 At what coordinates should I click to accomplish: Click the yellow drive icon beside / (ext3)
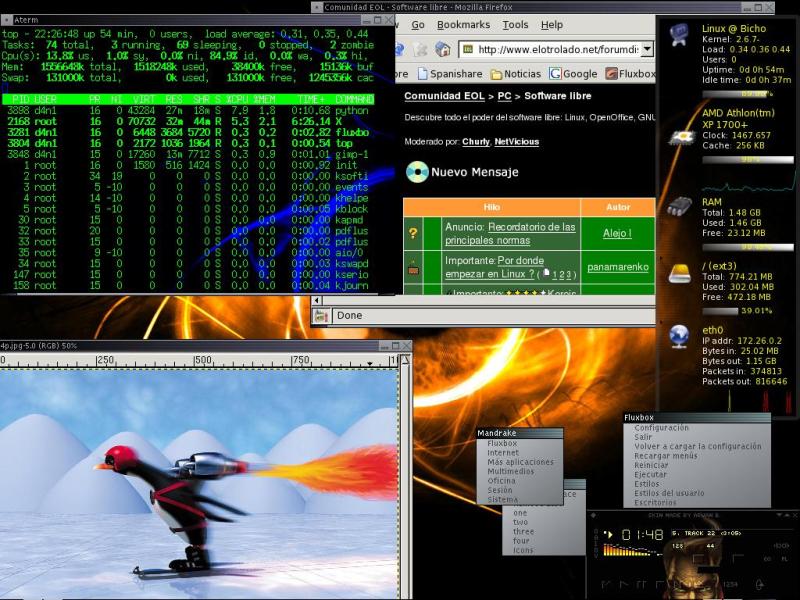[x=680, y=273]
